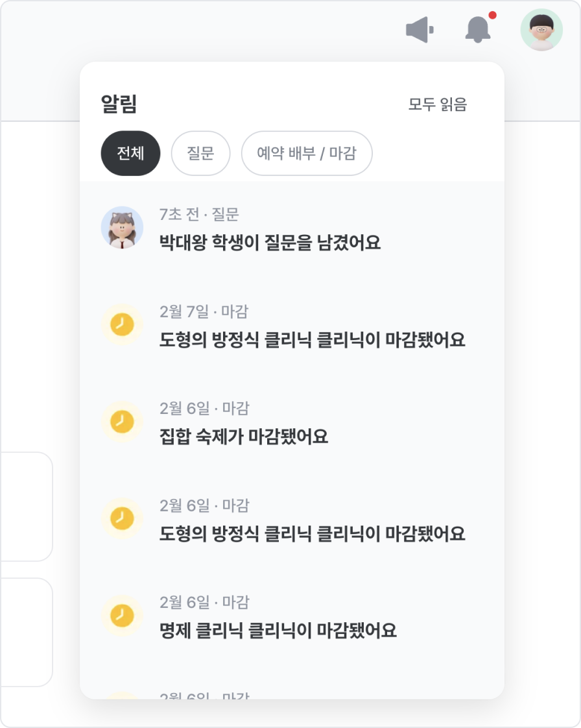This screenshot has height=728, width=581.
Task: Switch to the 질문 filter tab
Action: [x=200, y=153]
